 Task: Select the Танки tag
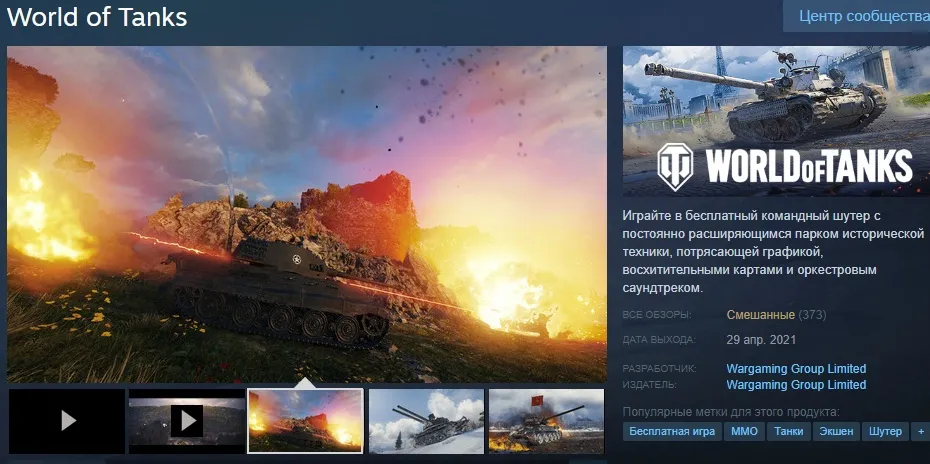coord(789,431)
